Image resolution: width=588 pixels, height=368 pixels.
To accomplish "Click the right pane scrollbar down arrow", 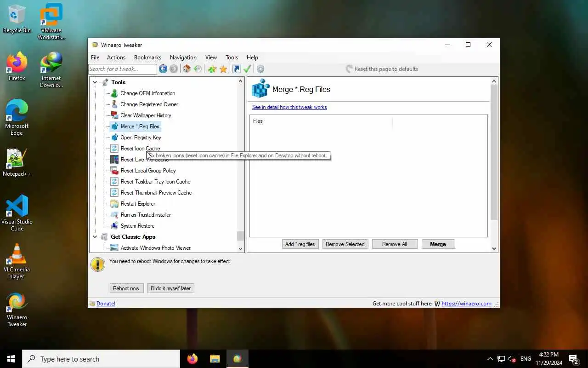I will (494, 248).
